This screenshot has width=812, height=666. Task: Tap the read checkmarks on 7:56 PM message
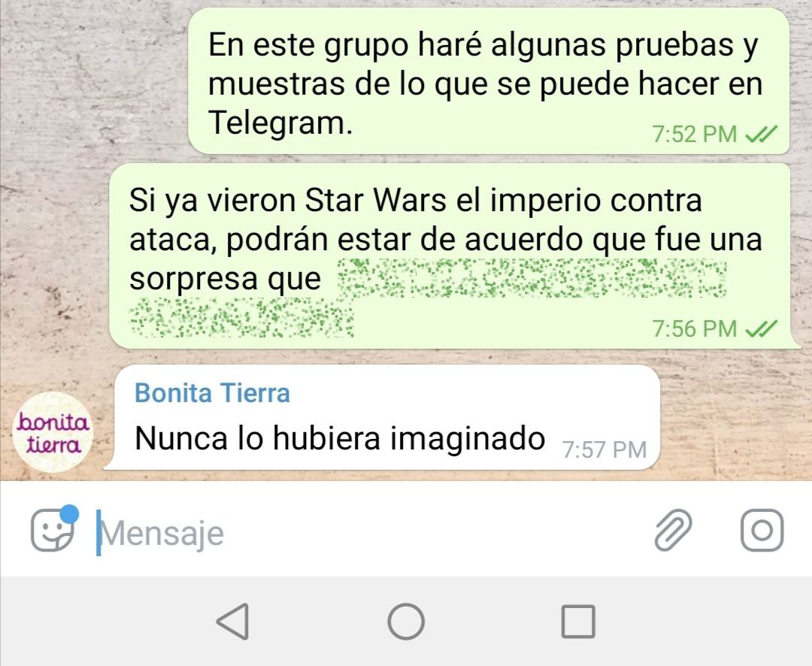point(761,328)
